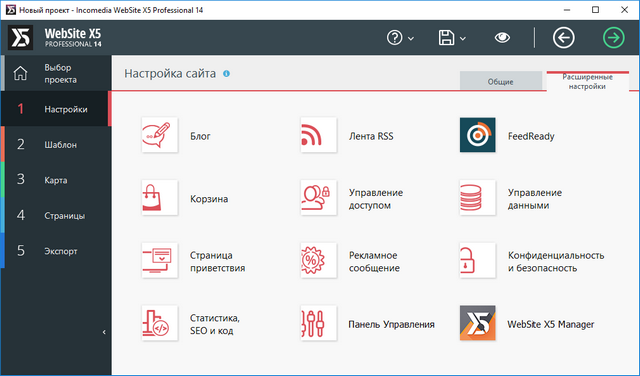
Task: Click the Управление данными text
Action: (x=535, y=199)
